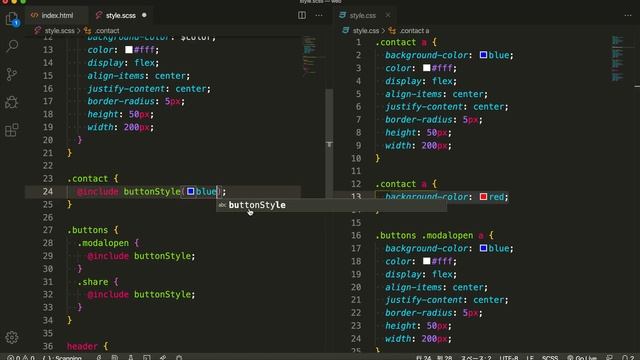Open blue swatch on css line 2

483,55
